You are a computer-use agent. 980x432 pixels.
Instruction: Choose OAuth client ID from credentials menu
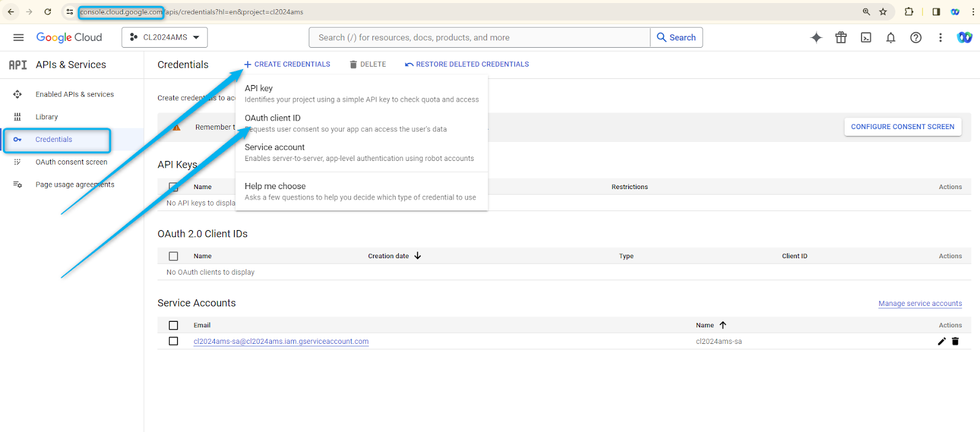(x=273, y=118)
